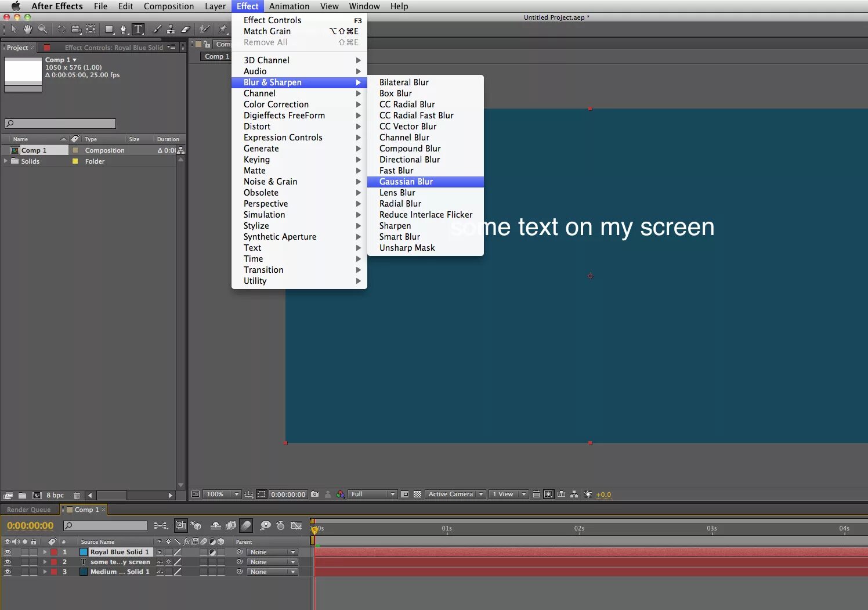
Task: Open the 100% magnification dropdown
Action: 222,495
